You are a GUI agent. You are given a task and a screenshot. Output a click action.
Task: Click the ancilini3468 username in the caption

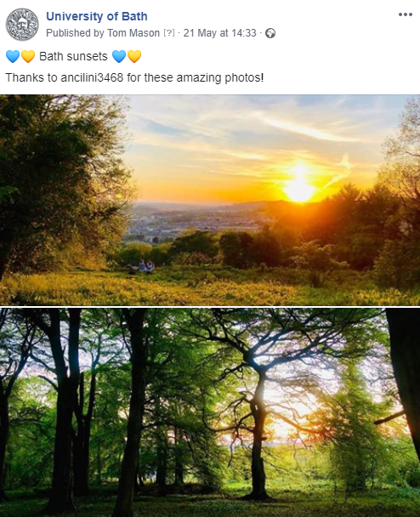(x=92, y=78)
